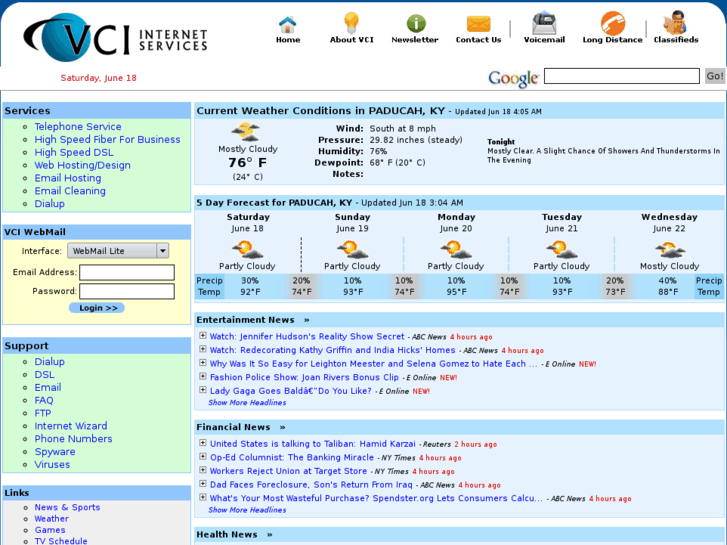
Task: Click the Long Distance orange phone icon
Action: click(x=613, y=23)
